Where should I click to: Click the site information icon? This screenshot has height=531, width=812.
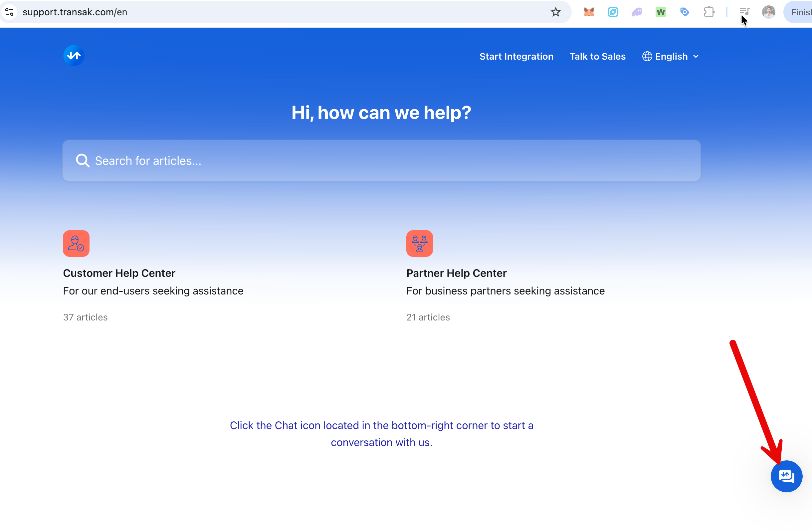[10, 12]
